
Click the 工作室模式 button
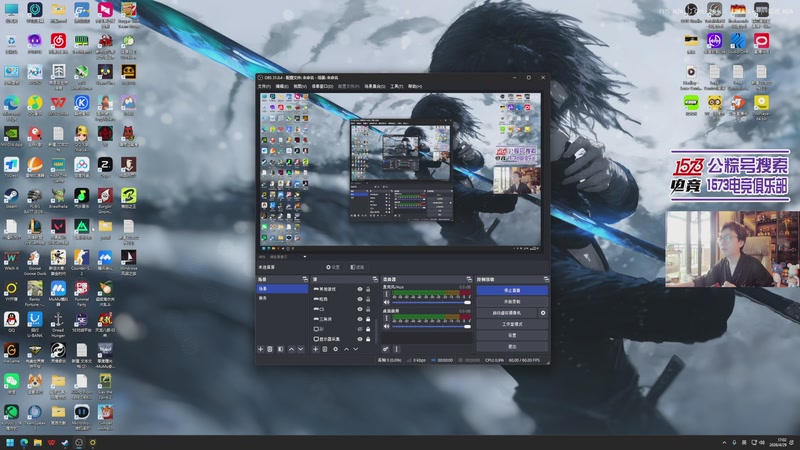pyautogui.click(x=512, y=324)
